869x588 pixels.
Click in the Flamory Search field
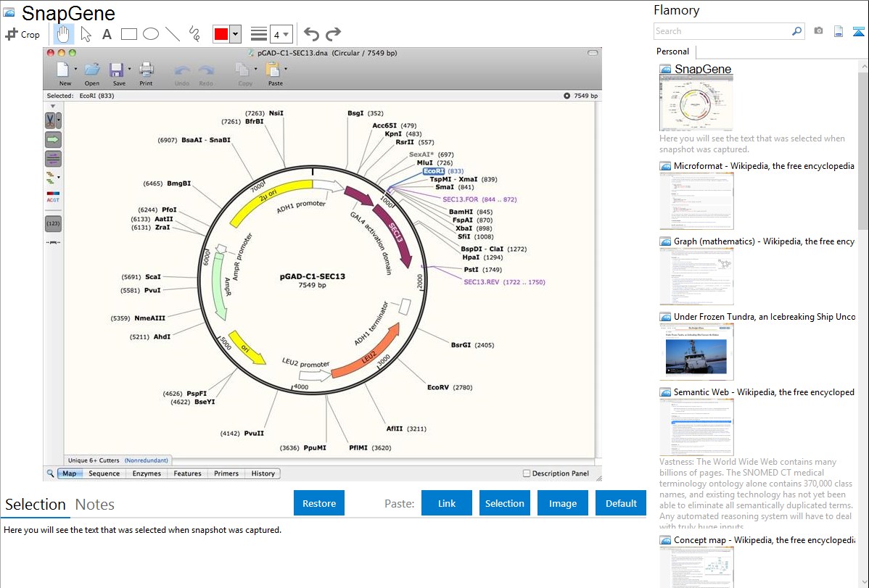pyautogui.click(x=722, y=31)
